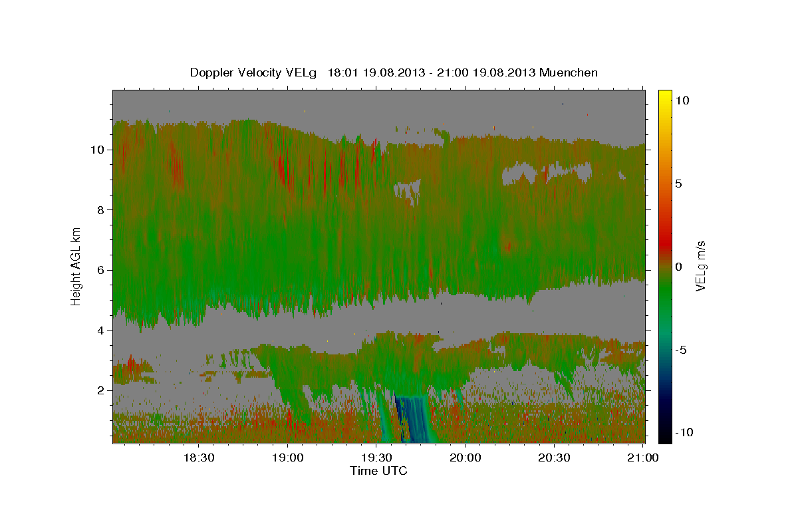Viewport: 798px width, 532px height.
Task: Click height axis label '10'
Action: point(97,150)
